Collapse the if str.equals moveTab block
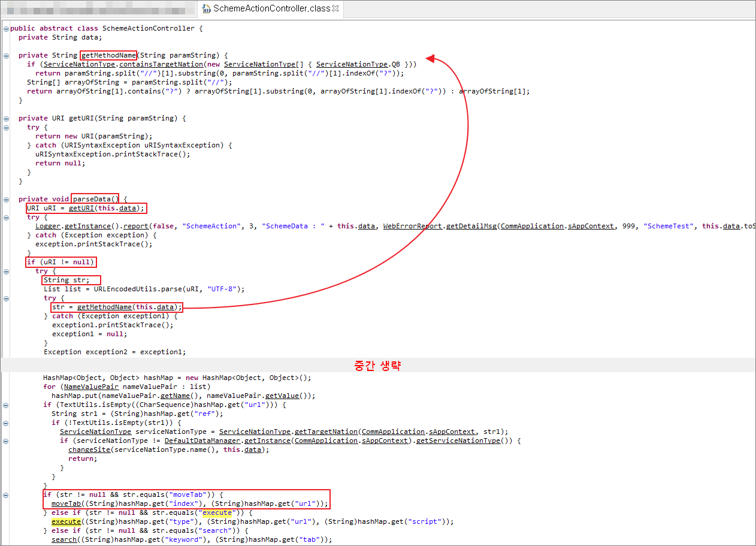Image resolution: width=756 pixels, height=546 pixels. click(x=6, y=494)
